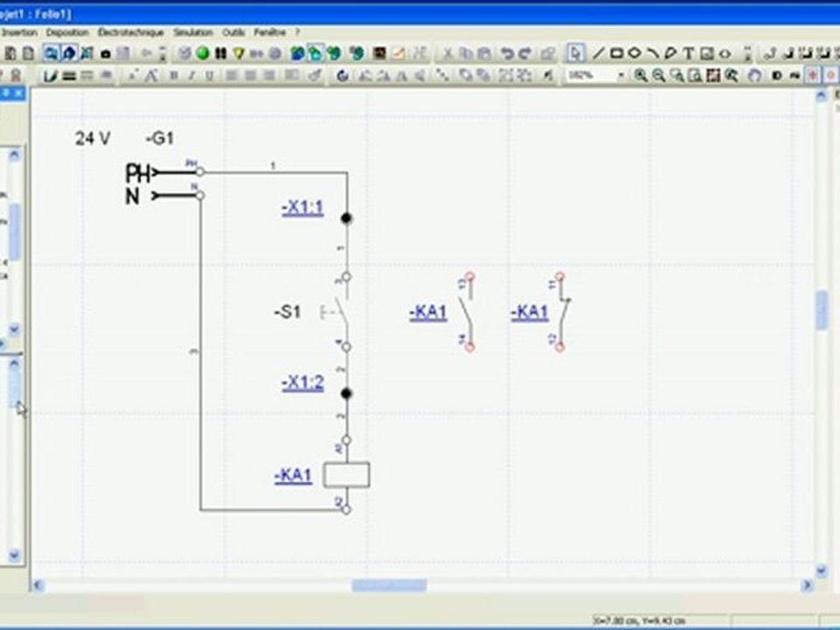The height and width of the screenshot is (630, 840).
Task: Click the line thickness icon
Action: [x=69, y=75]
